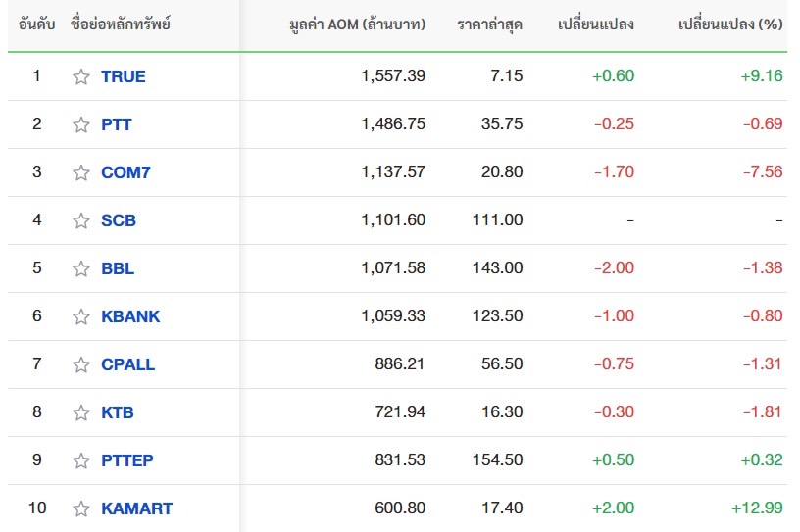
Task: Add KAMART to favorites star
Action: pos(81,508)
